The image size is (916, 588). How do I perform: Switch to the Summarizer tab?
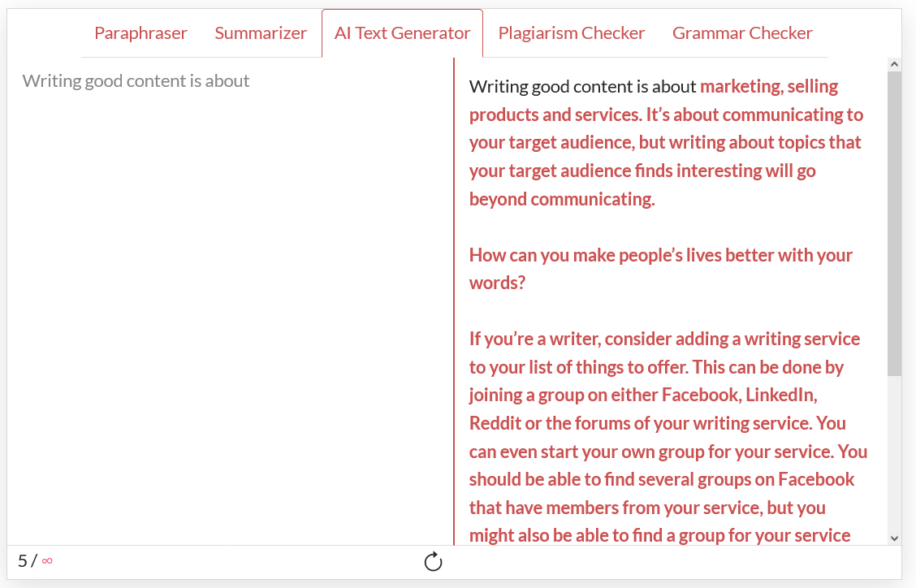(x=261, y=33)
